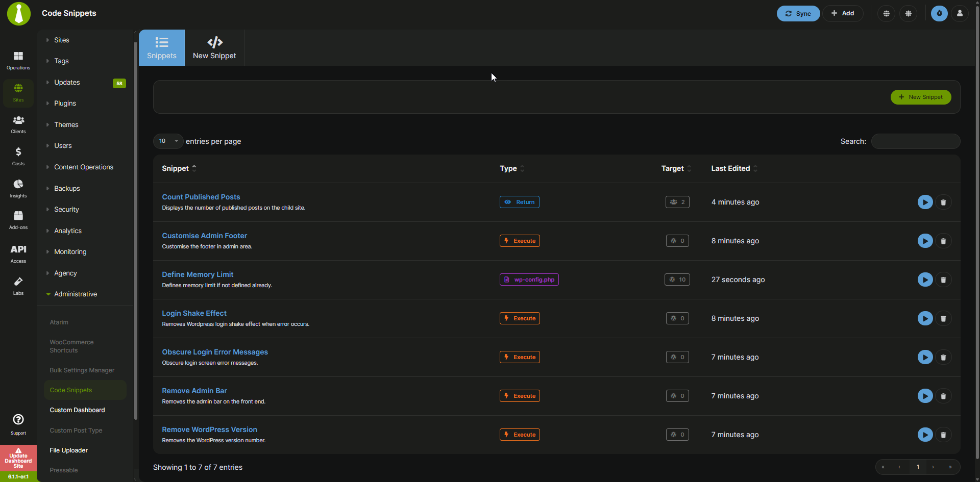This screenshot has width=980, height=482.
Task: Click the last page pagination arrow
Action: point(950,467)
